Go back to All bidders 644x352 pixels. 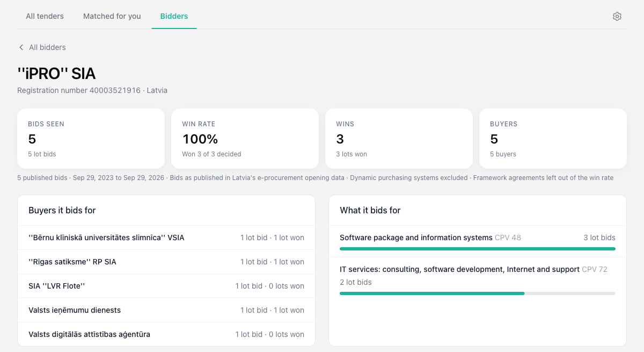(42, 47)
